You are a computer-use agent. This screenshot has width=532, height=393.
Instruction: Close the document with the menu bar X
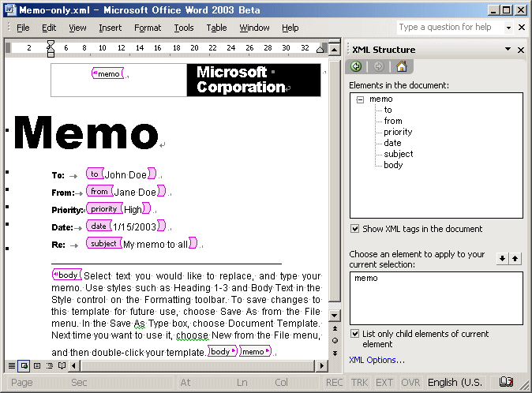point(522,27)
